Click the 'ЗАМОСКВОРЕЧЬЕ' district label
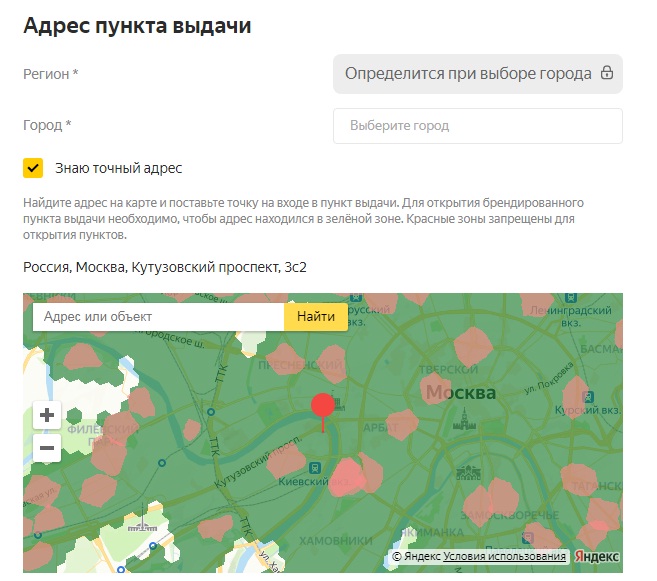This screenshot has width=657, height=581. pos(510,515)
